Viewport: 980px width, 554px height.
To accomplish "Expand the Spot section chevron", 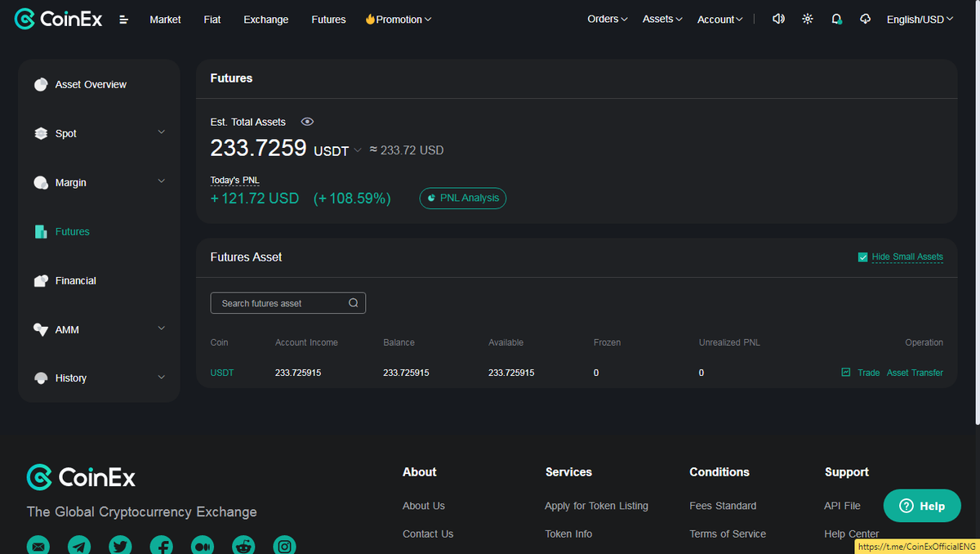I will coord(161,132).
